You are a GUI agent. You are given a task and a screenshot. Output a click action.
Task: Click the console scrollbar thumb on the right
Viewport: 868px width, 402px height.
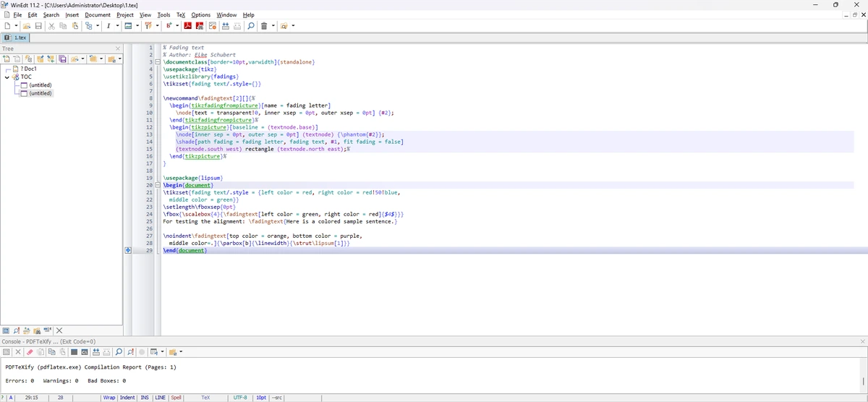(x=863, y=380)
